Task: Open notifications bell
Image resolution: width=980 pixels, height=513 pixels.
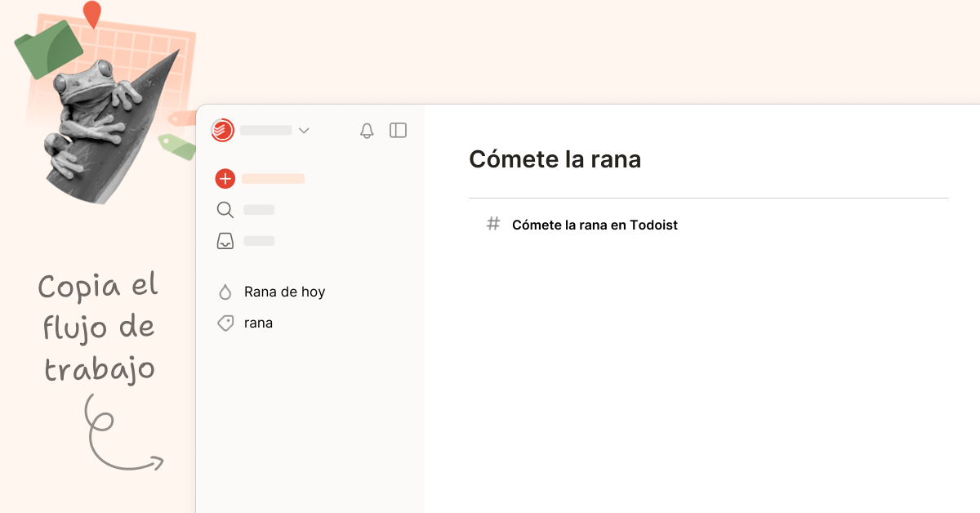Action: (x=367, y=131)
